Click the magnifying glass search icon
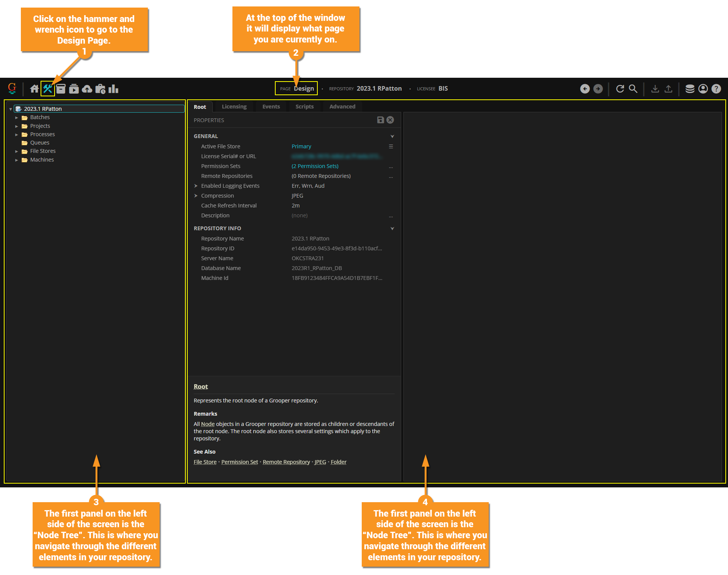This screenshot has width=728, height=575. (633, 89)
